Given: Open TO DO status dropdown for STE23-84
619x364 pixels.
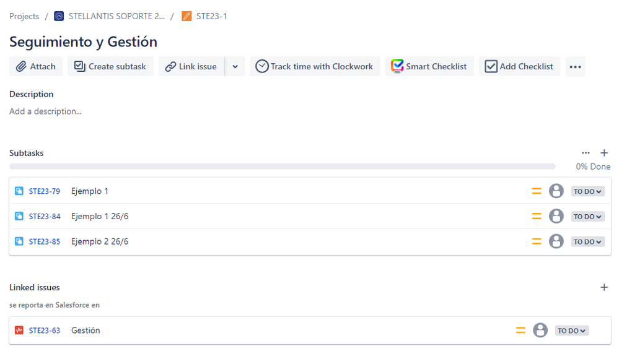Looking at the screenshot, I should (x=587, y=217).
